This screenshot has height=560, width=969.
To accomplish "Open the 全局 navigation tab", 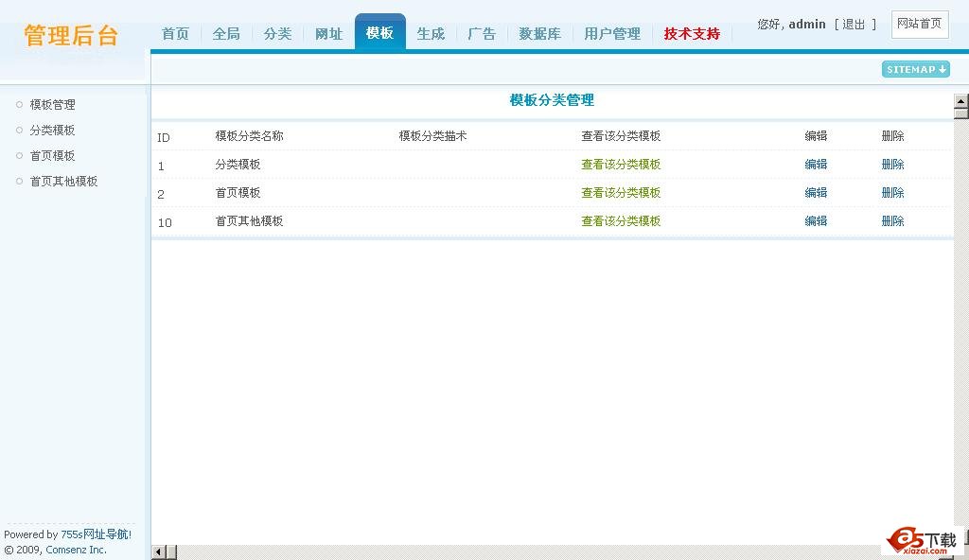I will 226,34.
